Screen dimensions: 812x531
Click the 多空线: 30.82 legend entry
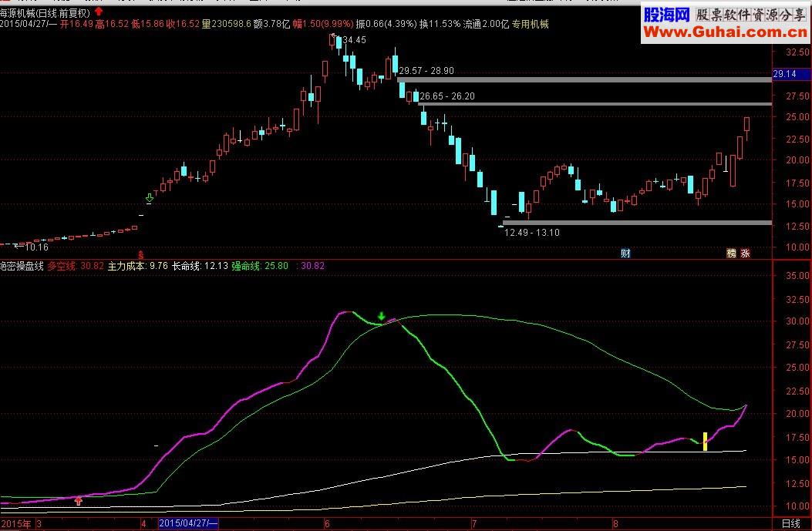(x=76, y=266)
